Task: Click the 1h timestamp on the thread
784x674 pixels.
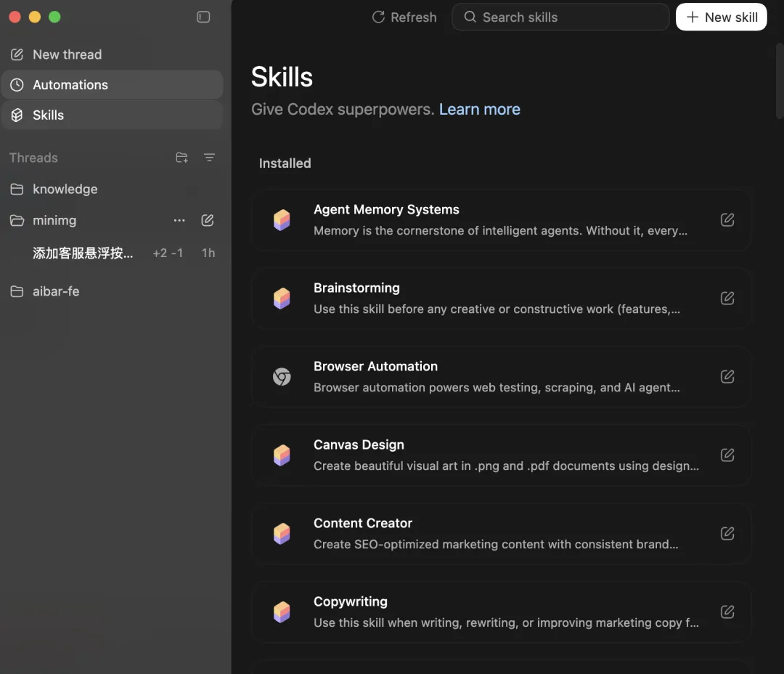Action: 208,253
